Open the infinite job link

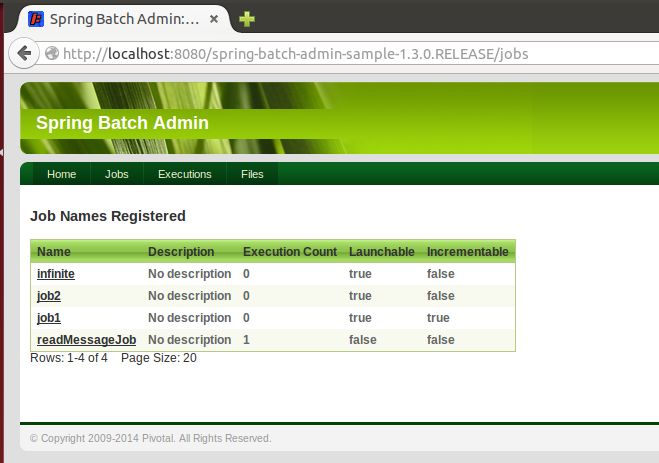tap(56, 274)
